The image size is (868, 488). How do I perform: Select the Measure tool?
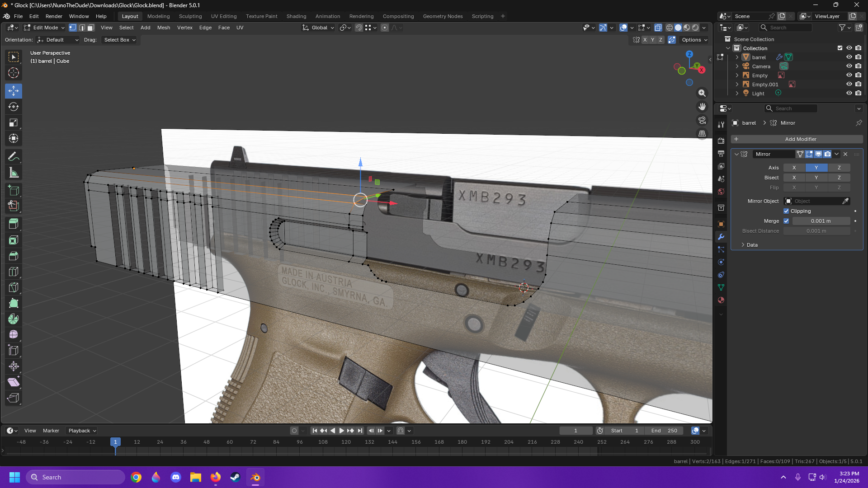click(14, 173)
